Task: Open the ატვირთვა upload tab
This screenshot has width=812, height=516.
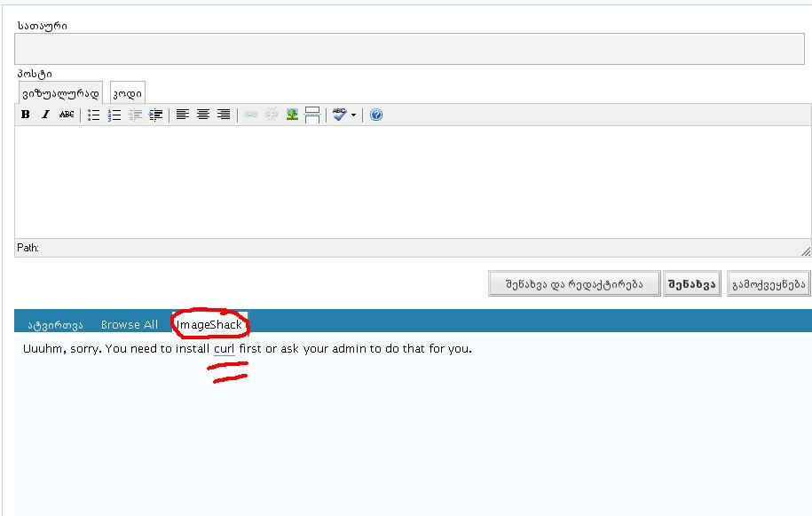Action: click(x=55, y=325)
